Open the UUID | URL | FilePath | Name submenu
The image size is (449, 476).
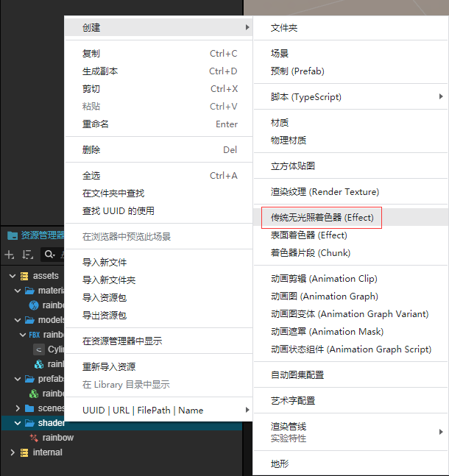158,410
